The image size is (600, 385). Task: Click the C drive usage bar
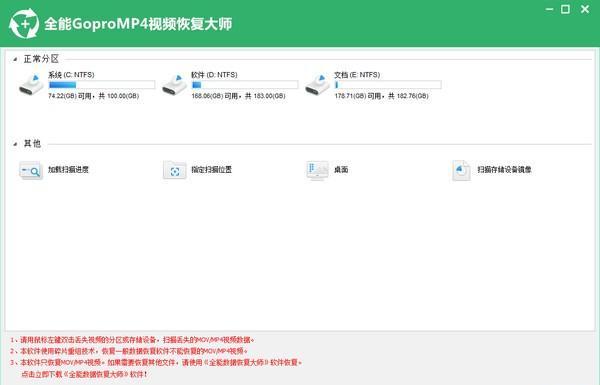(x=102, y=85)
